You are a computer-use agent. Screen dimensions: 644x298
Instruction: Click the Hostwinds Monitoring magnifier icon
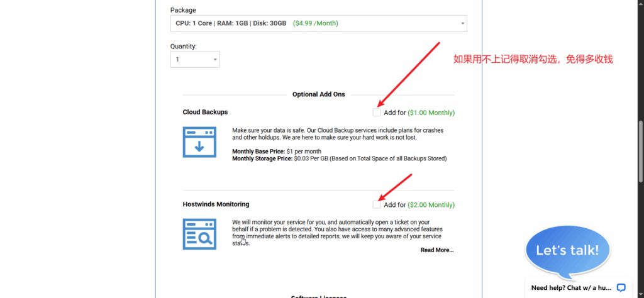click(x=199, y=234)
